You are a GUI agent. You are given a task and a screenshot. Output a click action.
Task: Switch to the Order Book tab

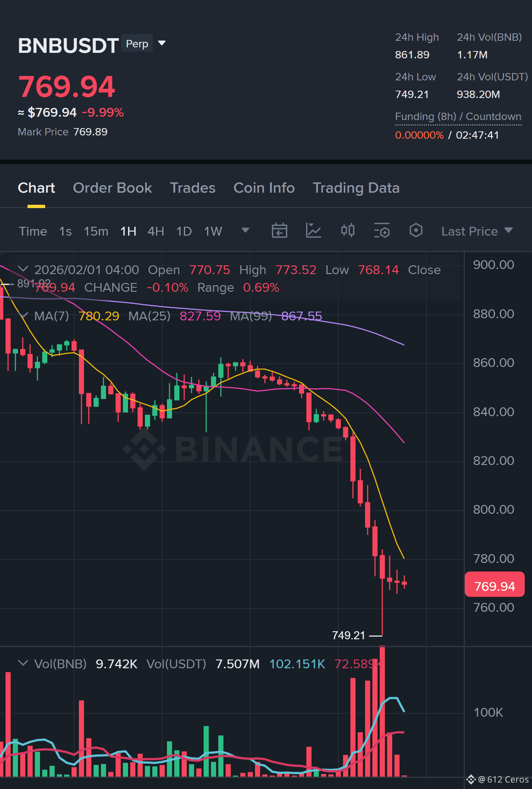pyautogui.click(x=112, y=188)
